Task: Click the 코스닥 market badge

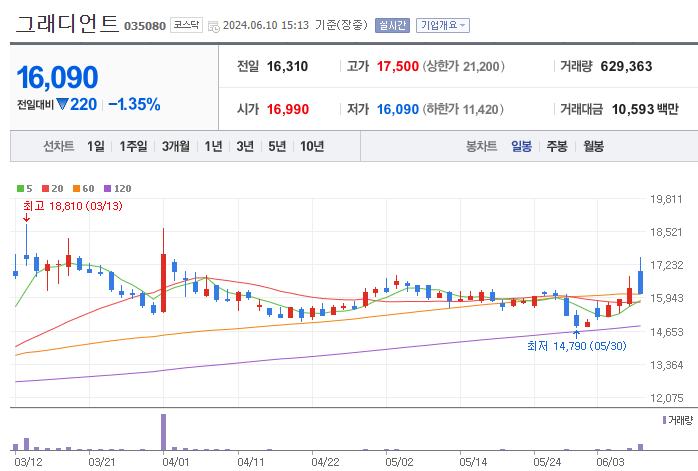Action: 186,25
